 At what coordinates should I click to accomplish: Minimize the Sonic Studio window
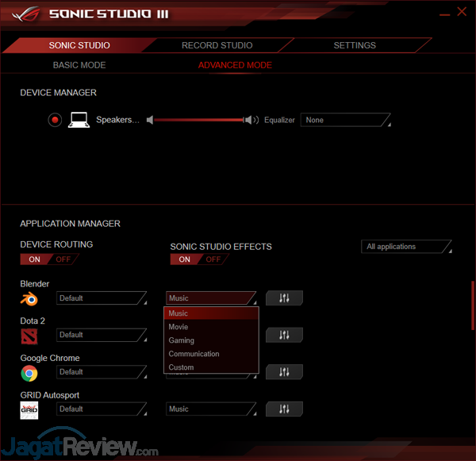444,14
